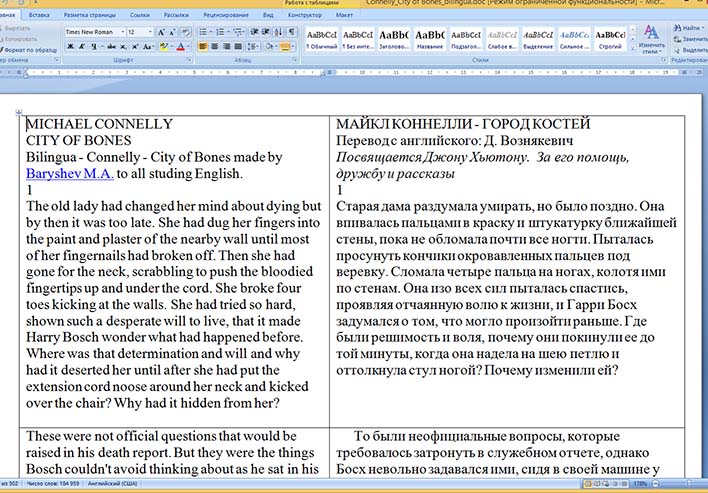The width and height of the screenshot is (708, 493).
Task: Open the Baryshev M.A. hyperlink
Action: click(70, 173)
